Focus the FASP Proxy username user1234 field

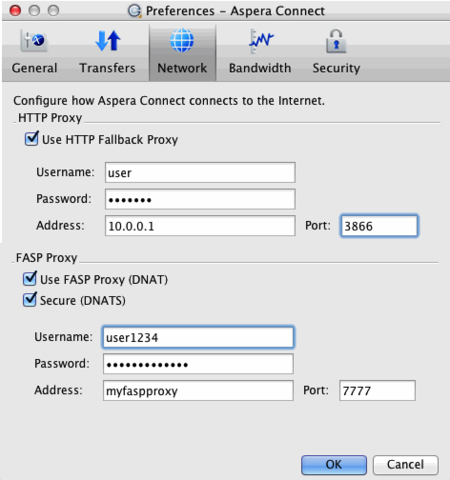click(198, 337)
